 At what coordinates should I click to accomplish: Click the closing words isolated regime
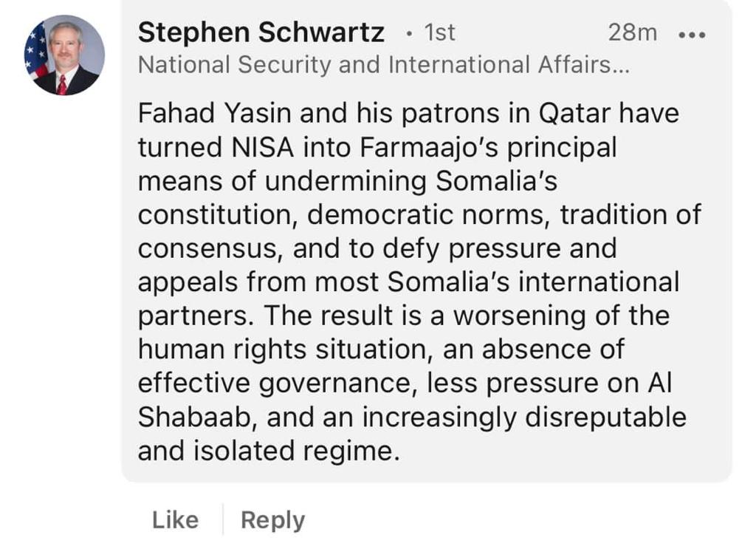pos(297,451)
